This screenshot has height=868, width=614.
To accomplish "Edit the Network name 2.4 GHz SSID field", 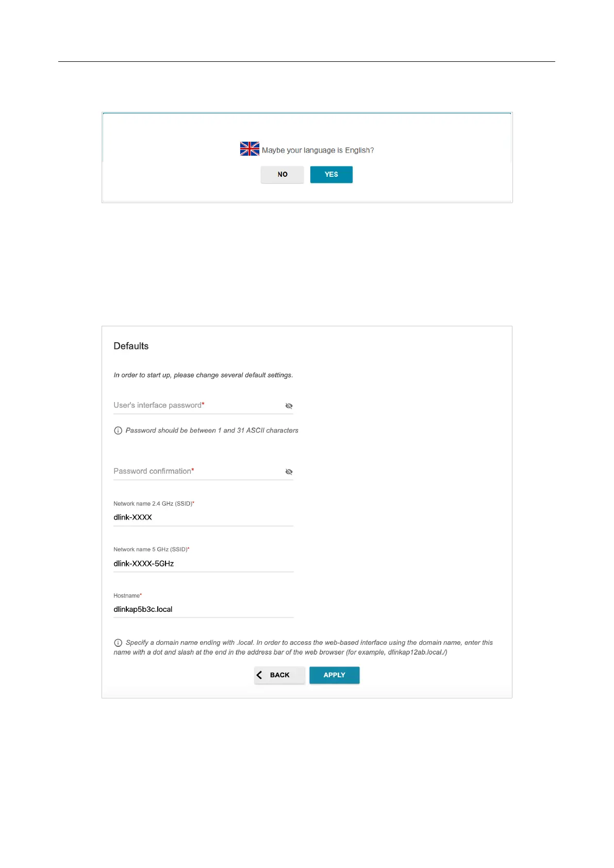I will (x=203, y=518).
